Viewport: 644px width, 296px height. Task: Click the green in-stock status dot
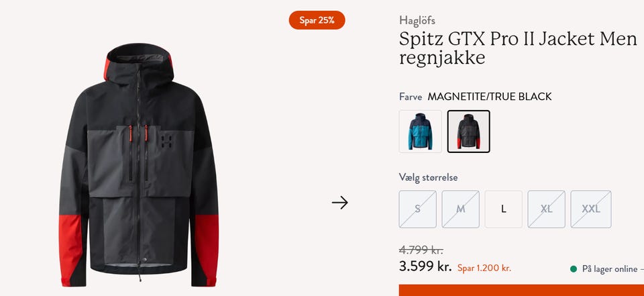(574, 269)
